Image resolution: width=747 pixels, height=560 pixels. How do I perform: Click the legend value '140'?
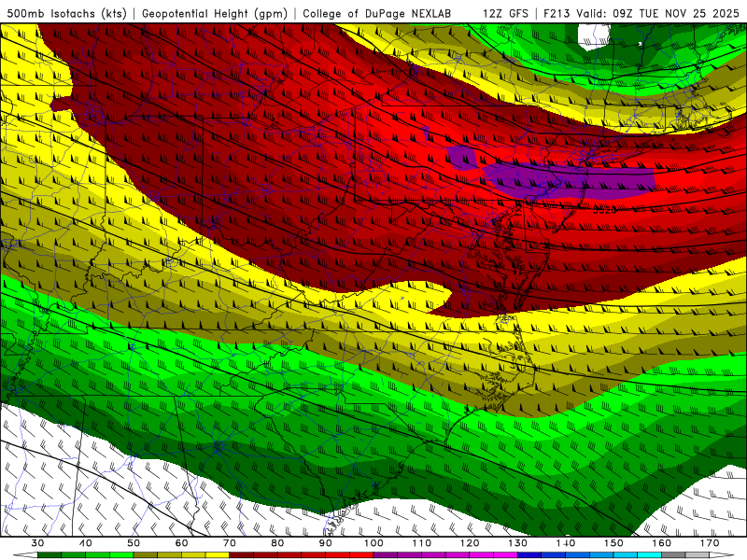(566, 543)
